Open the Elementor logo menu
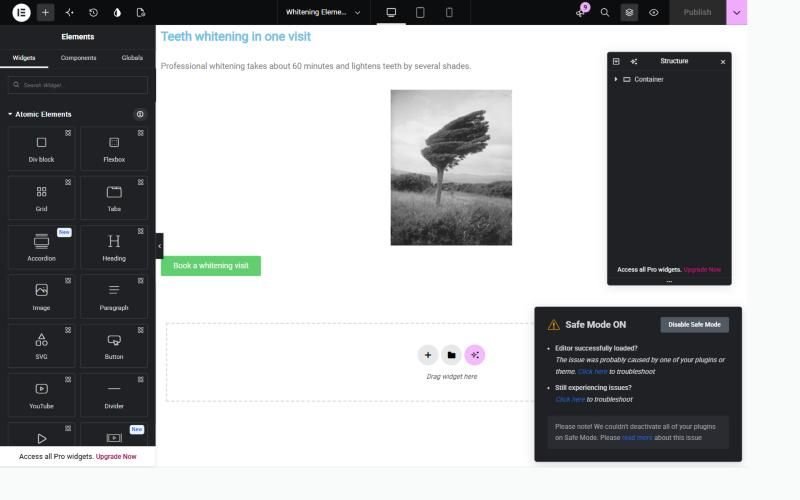 (21, 12)
